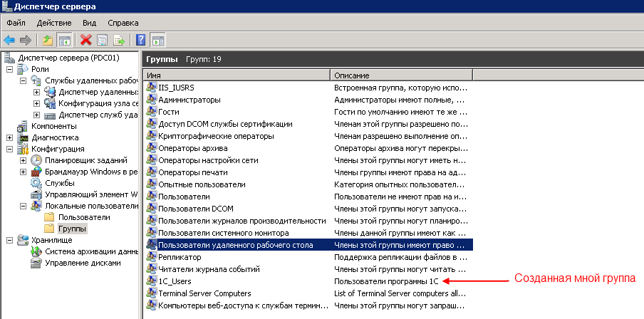Delete the selected group with red X
Screen dimensions: 644x319
pyautogui.click(x=85, y=40)
